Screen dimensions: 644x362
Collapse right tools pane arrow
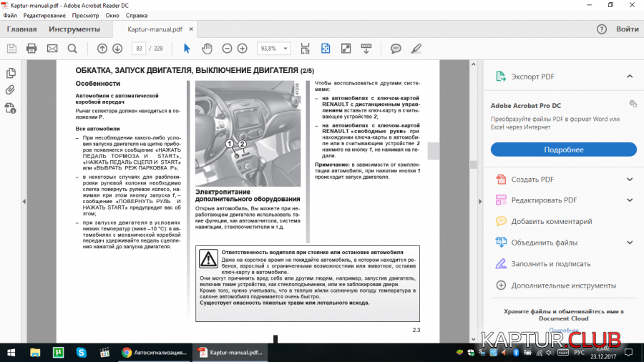(x=480, y=202)
